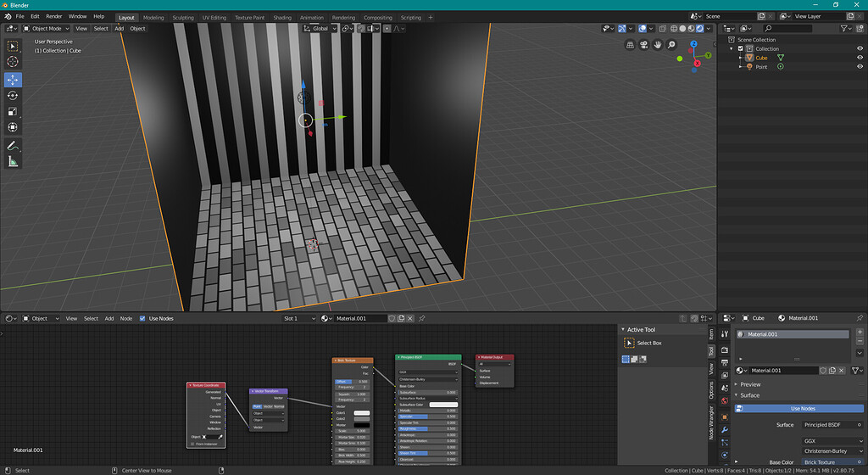
Task: Hide the Collection with its eye icon
Action: pyautogui.click(x=860, y=48)
